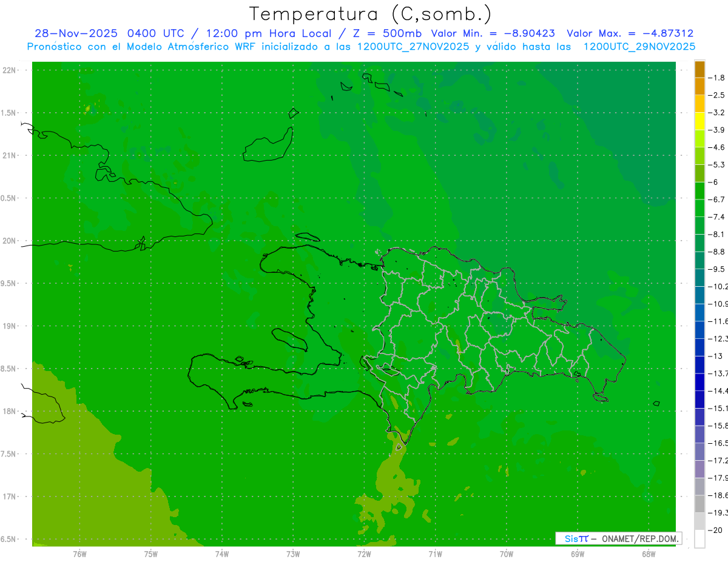Screen dimensions: 728x562
Task: Click the '70W' longitude label
Action: (507, 554)
